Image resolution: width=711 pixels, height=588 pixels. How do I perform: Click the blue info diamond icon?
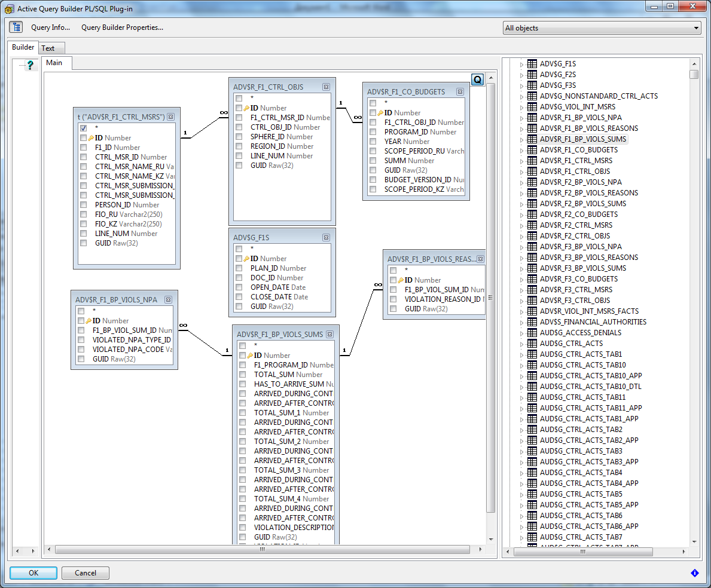695,573
